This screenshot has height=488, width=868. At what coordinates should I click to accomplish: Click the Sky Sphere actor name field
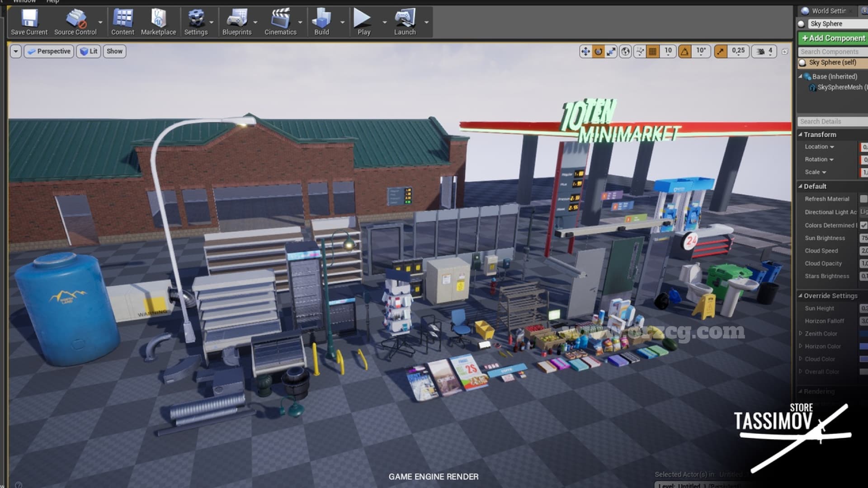coord(838,23)
